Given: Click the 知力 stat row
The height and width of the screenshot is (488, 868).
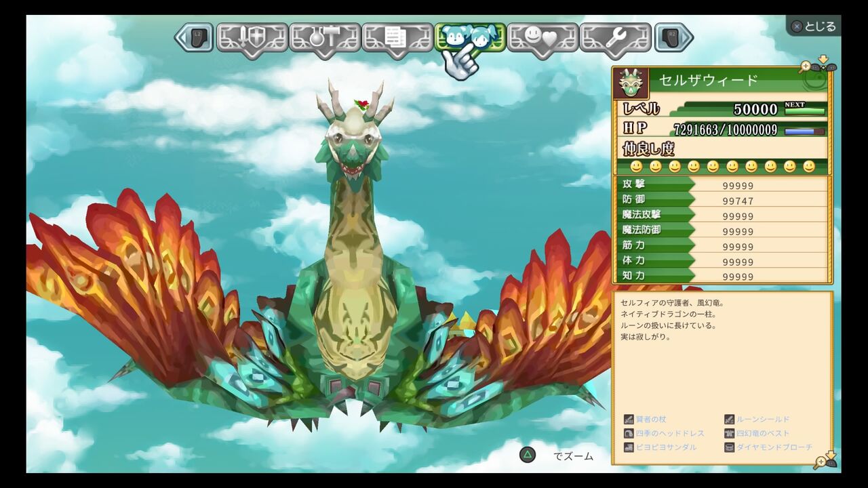Looking at the screenshot, I should [722, 276].
